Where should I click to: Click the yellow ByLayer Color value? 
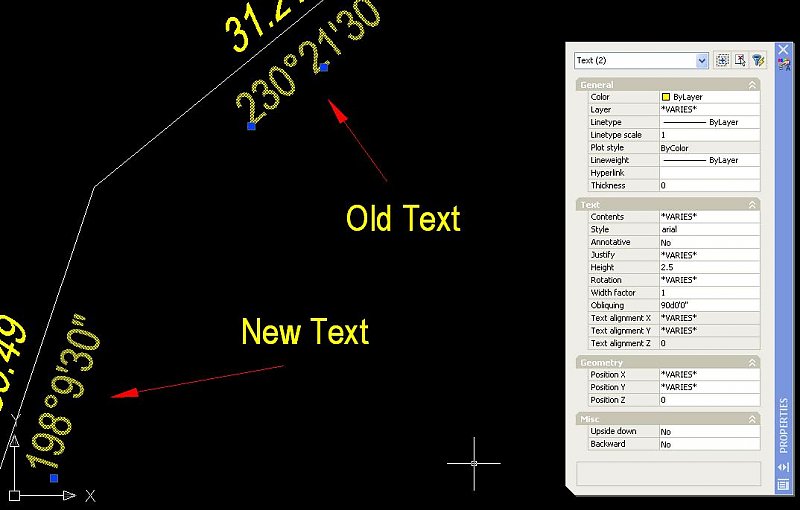(x=709, y=97)
